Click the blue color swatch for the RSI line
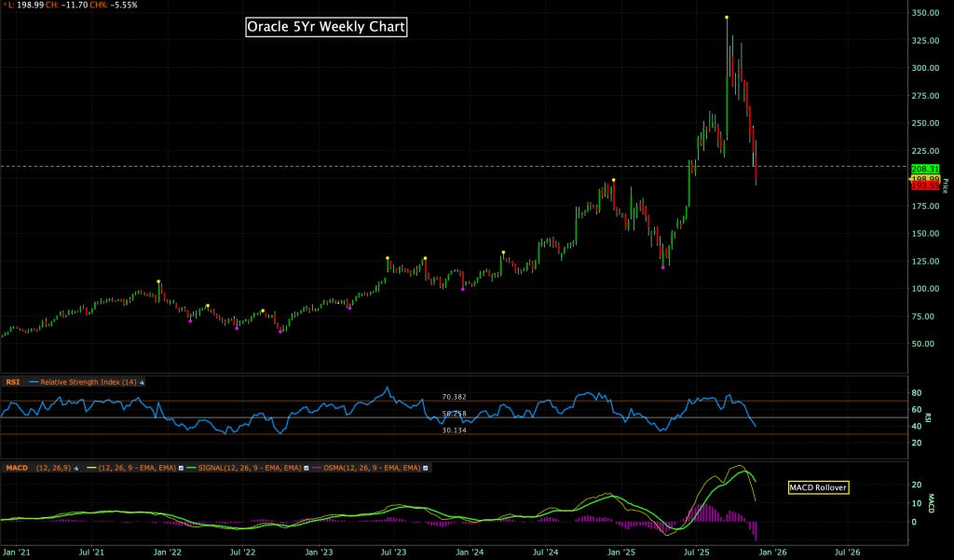 (34, 381)
